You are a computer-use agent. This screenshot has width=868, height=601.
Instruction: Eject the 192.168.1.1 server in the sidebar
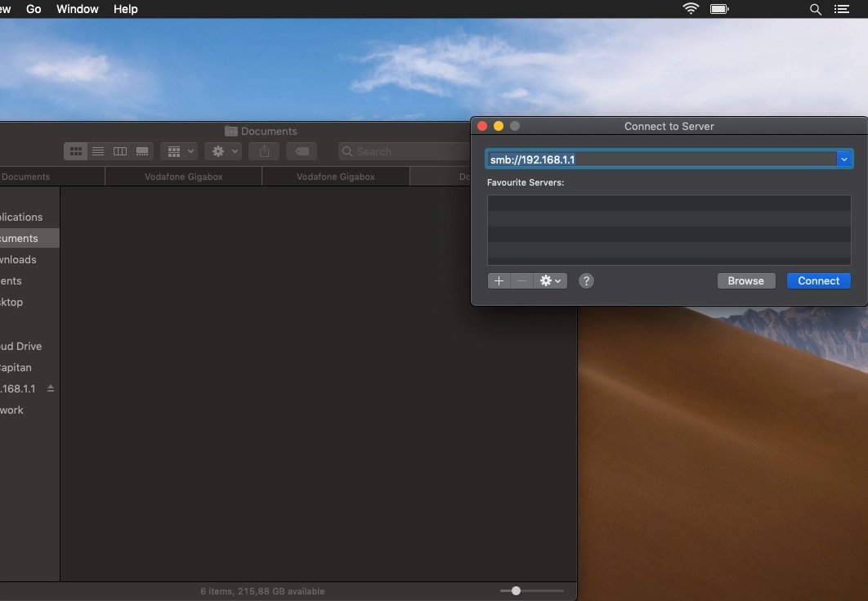50,388
